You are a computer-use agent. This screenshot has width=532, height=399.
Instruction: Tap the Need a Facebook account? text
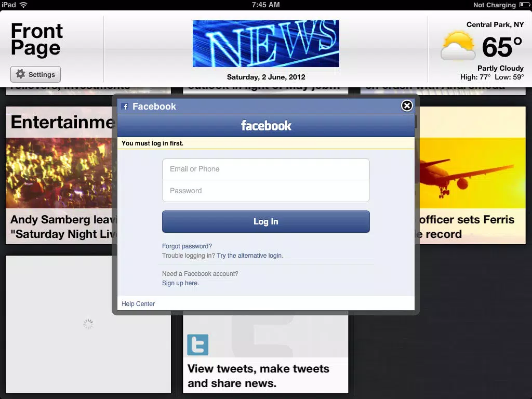[x=200, y=273]
